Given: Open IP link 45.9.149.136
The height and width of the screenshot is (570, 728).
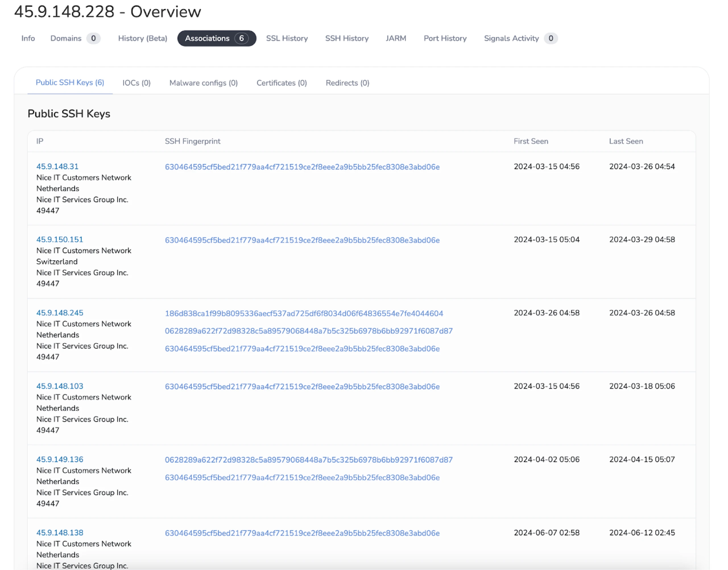Looking at the screenshot, I should pyautogui.click(x=60, y=459).
